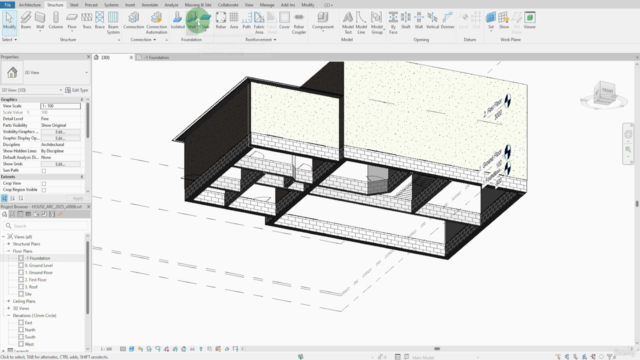Open the Manage ribbon tab
Image resolution: width=640 pixels, height=360 pixels.
click(267, 5)
